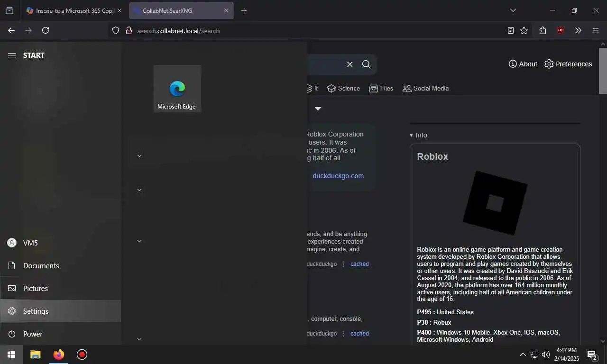Image resolution: width=607 pixels, height=364 pixels.
Task: Expand the second Start tile group chevron
Action: point(139,190)
